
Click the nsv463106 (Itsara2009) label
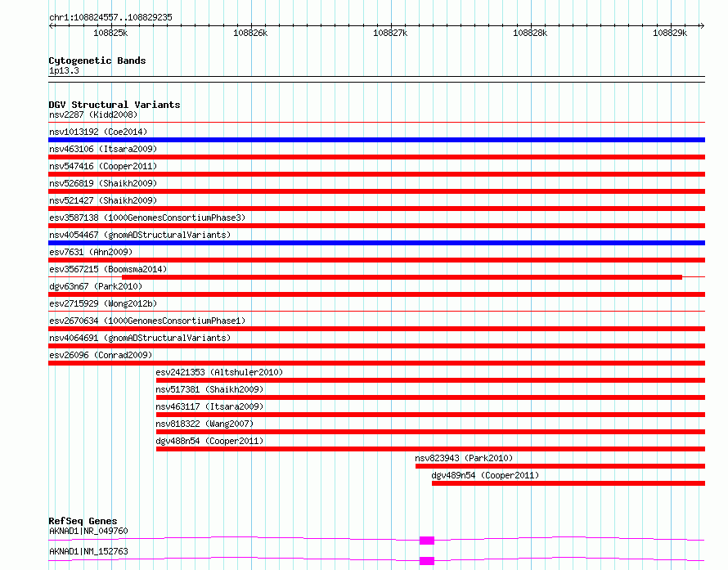[103, 149]
